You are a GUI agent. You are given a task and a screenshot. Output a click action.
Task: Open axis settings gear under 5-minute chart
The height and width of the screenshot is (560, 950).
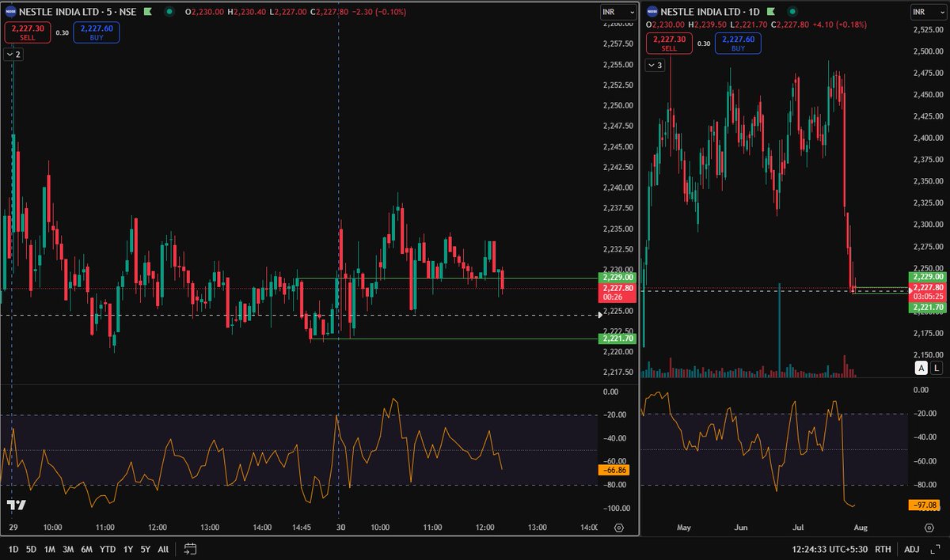[x=618, y=527]
